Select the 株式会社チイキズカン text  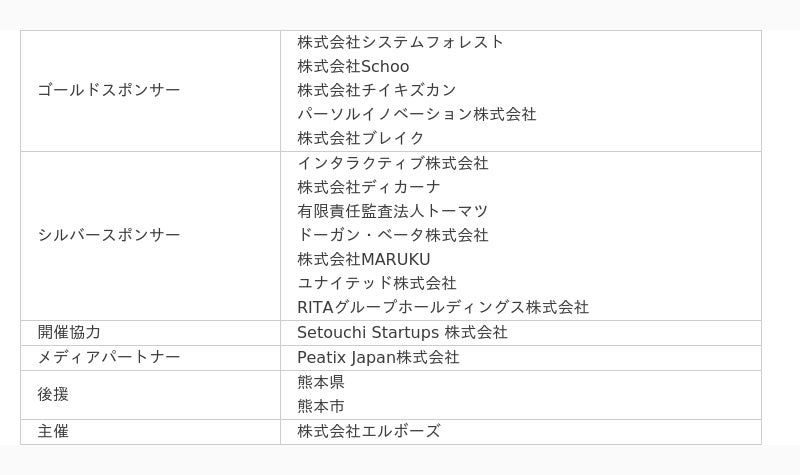[x=376, y=90]
